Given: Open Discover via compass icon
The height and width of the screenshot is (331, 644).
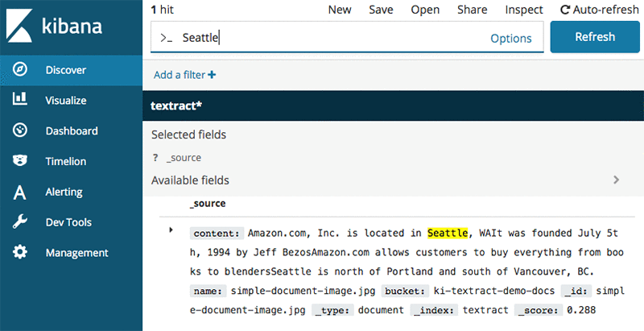Looking at the screenshot, I should pos(19,69).
